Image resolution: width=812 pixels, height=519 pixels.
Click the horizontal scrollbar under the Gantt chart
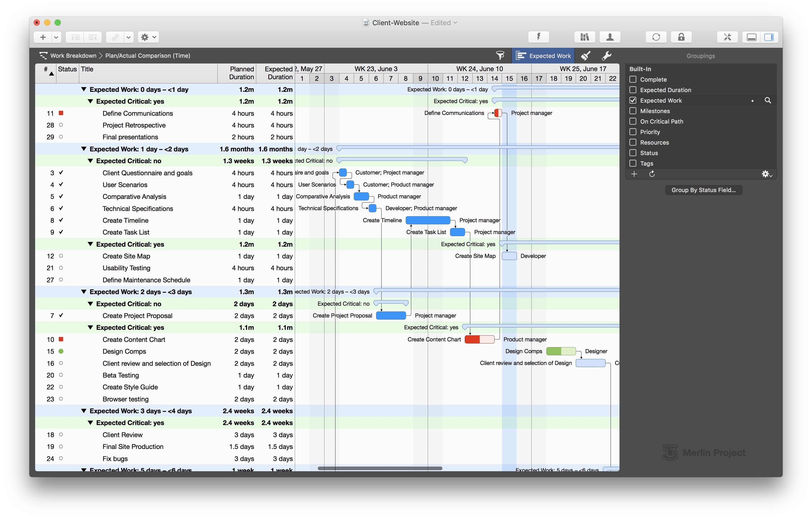(380, 468)
